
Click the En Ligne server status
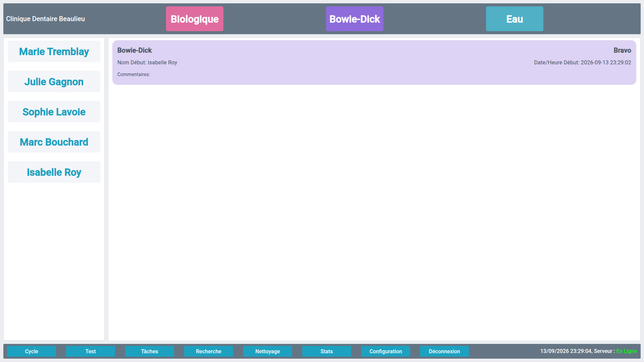(627, 351)
